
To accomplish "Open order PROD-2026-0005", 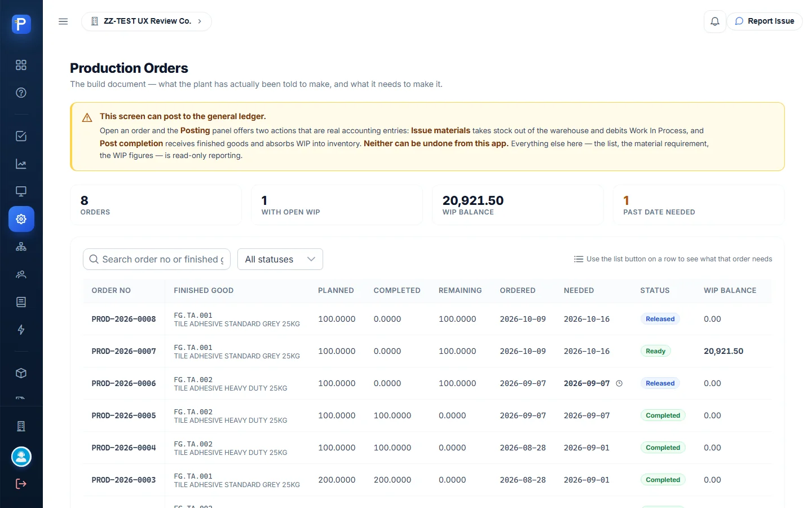I will (123, 415).
